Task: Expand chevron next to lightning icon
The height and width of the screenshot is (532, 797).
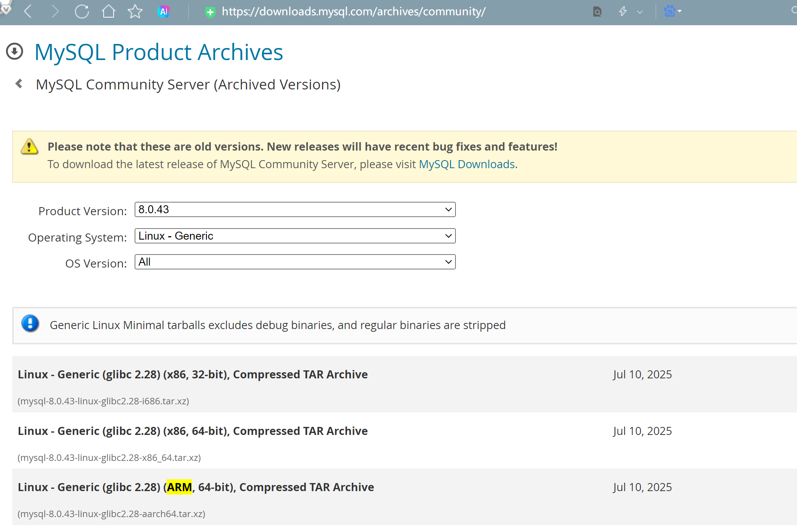Action: (x=640, y=12)
